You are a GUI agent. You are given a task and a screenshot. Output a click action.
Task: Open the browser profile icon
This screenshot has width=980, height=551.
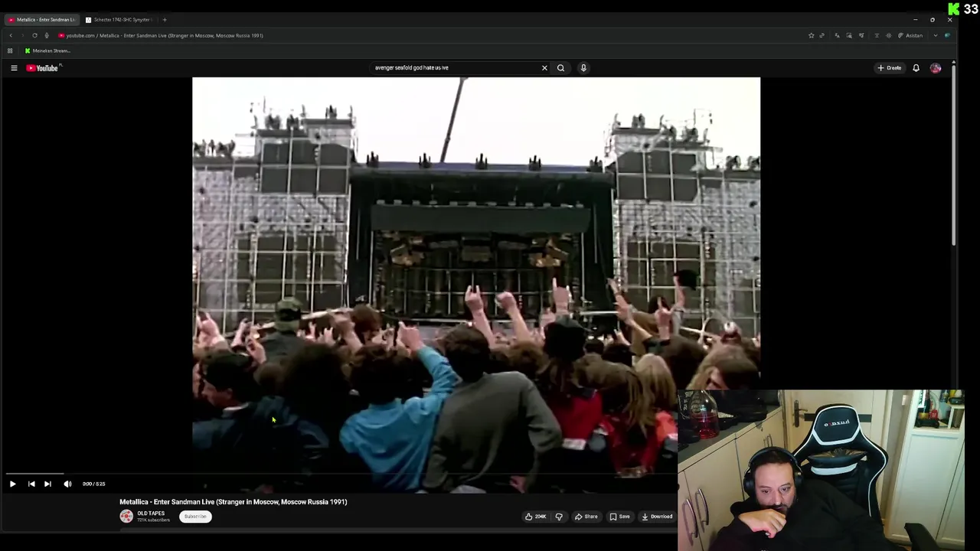click(947, 35)
